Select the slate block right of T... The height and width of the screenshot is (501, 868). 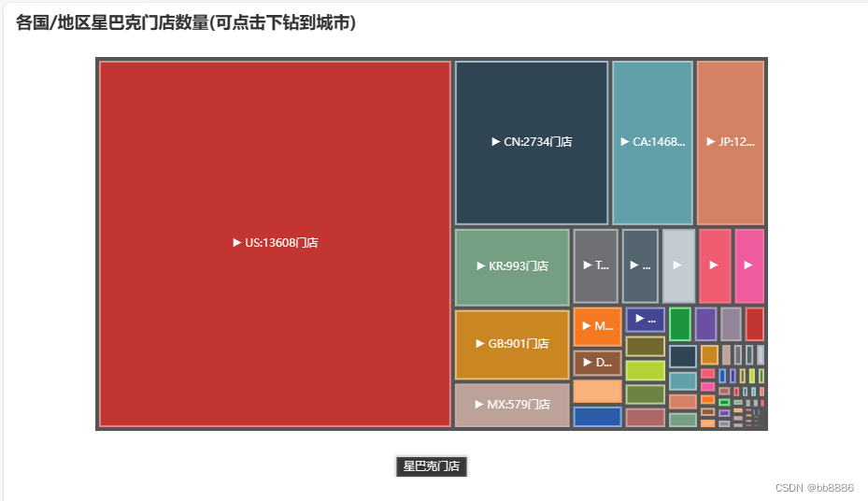[x=640, y=265]
